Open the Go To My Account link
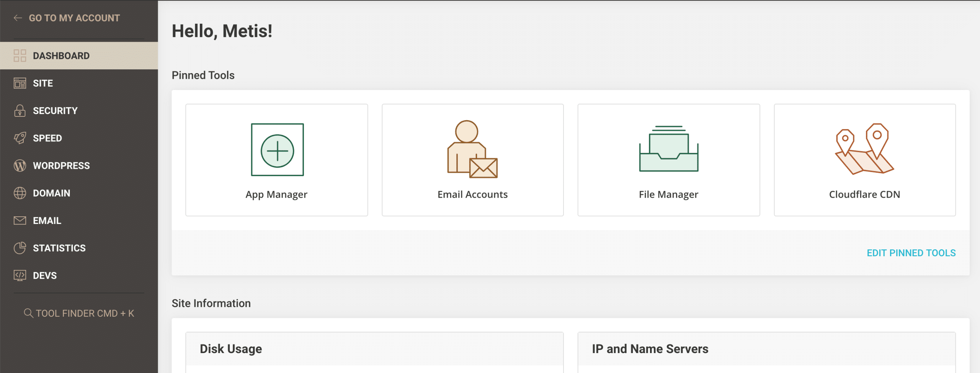The height and width of the screenshot is (373, 980). tap(74, 18)
